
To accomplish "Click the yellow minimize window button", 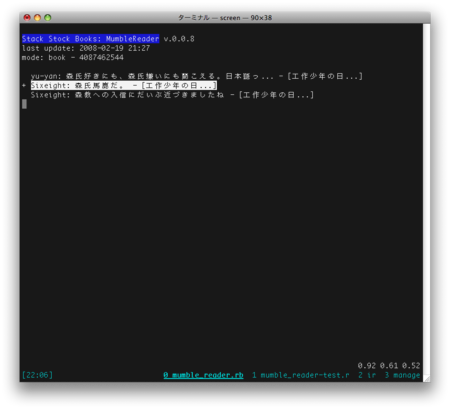I will click(x=37, y=18).
